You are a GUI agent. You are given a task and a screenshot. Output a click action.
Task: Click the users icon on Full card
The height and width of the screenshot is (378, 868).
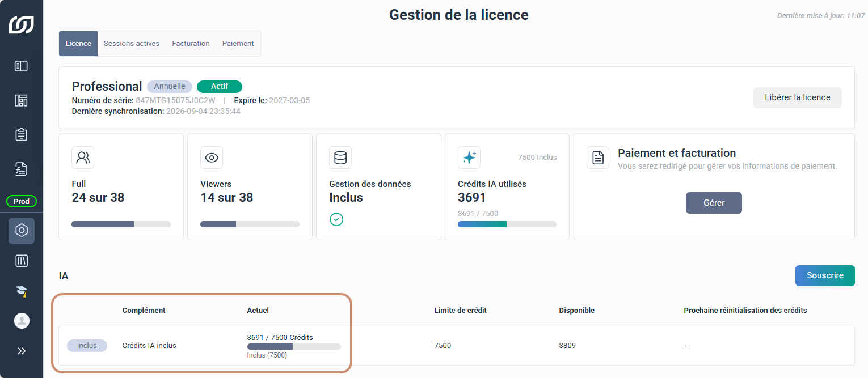click(83, 158)
